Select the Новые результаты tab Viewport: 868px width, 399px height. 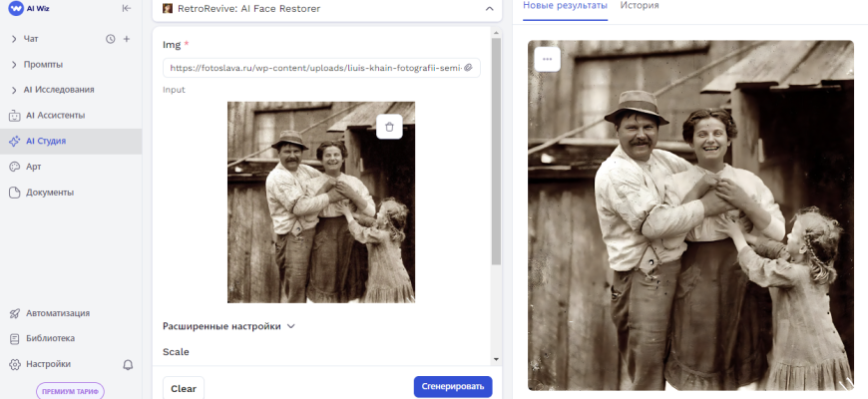[565, 6]
